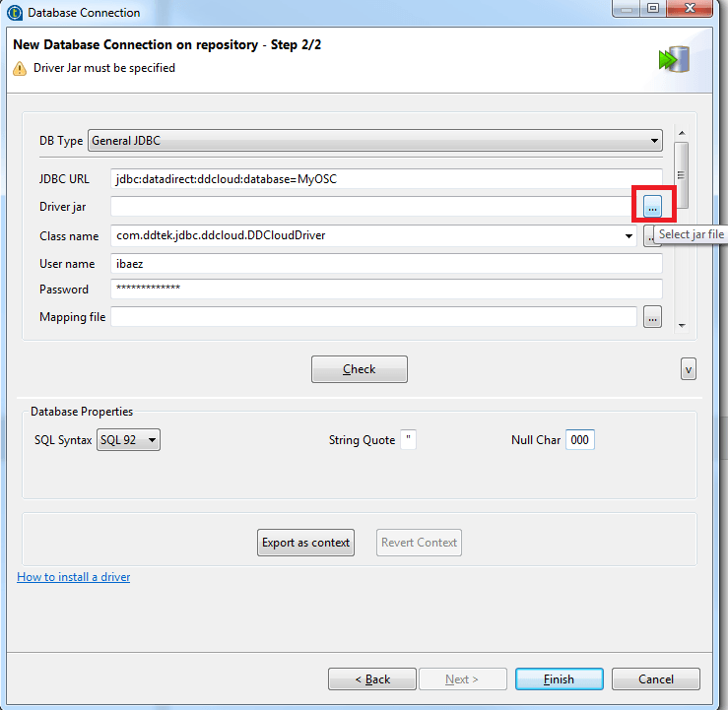Cancel the database connection wizard

click(x=655, y=679)
